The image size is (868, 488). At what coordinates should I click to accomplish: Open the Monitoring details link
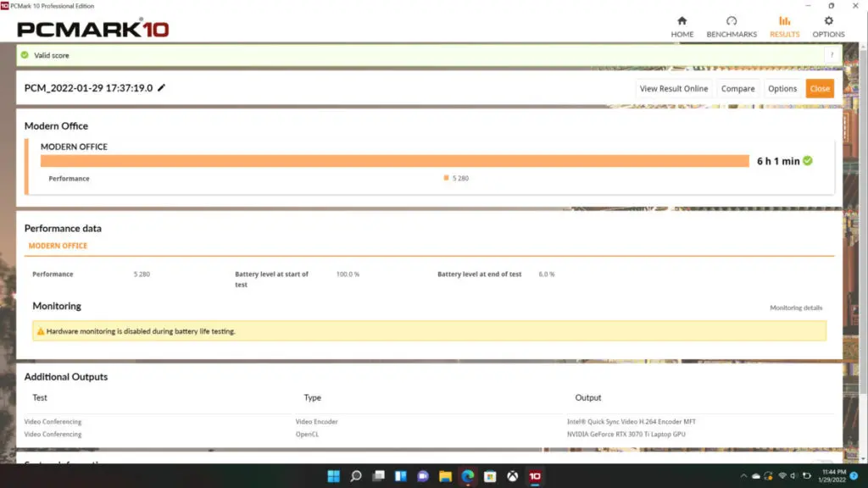click(x=796, y=308)
